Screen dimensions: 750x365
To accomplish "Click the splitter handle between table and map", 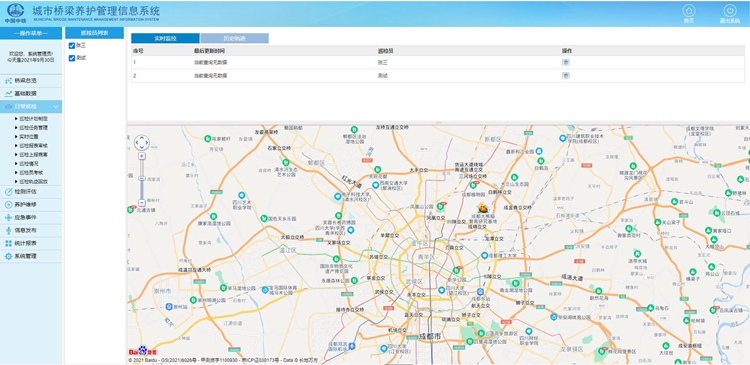I will point(438,123).
